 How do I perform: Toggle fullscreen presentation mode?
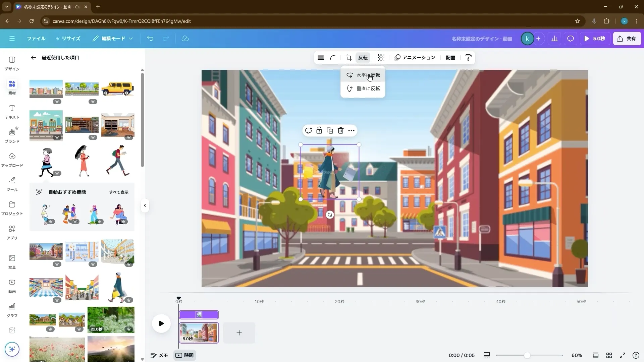(623, 355)
